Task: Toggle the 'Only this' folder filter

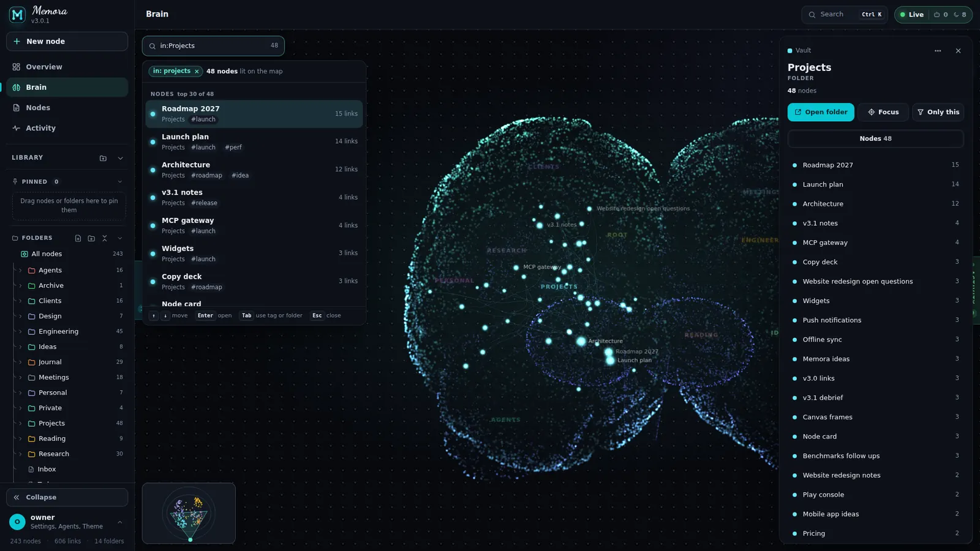Action: coord(938,112)
